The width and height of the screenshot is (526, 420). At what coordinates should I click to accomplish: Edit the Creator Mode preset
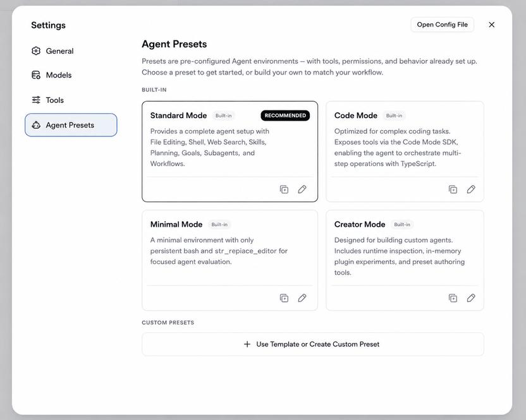(x=471, y=298)
